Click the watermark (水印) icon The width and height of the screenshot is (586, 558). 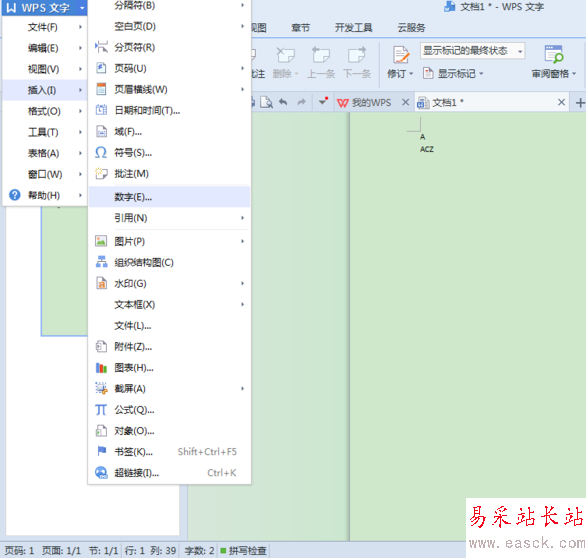pos(101,283)
